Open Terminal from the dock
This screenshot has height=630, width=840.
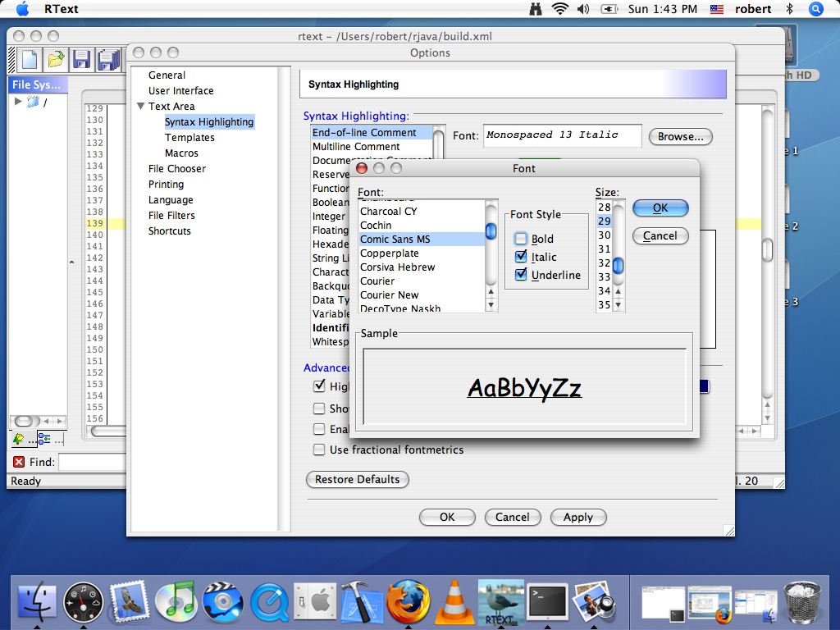pos(547,604)
